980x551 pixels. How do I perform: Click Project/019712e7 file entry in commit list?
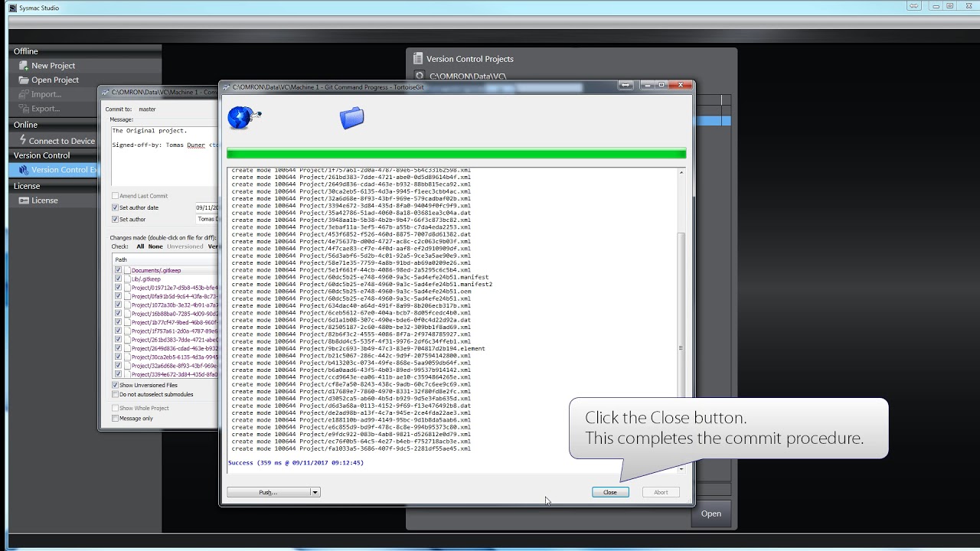click(175, 288)
